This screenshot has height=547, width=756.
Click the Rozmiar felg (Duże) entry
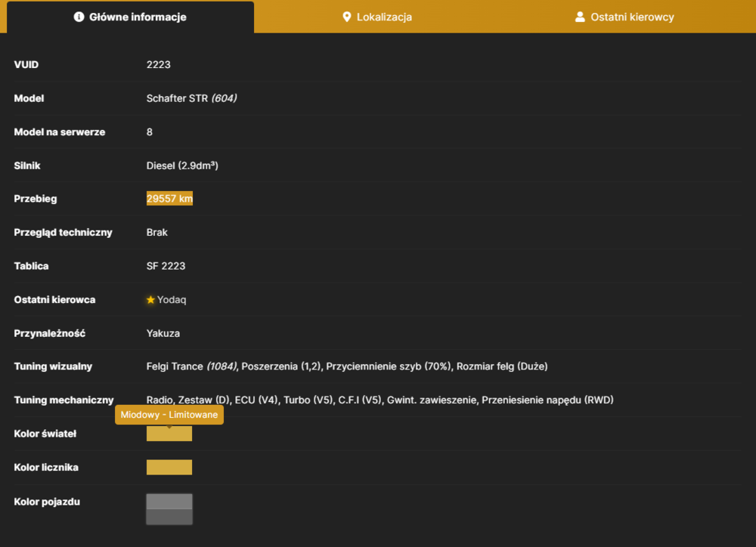(502, 366)
